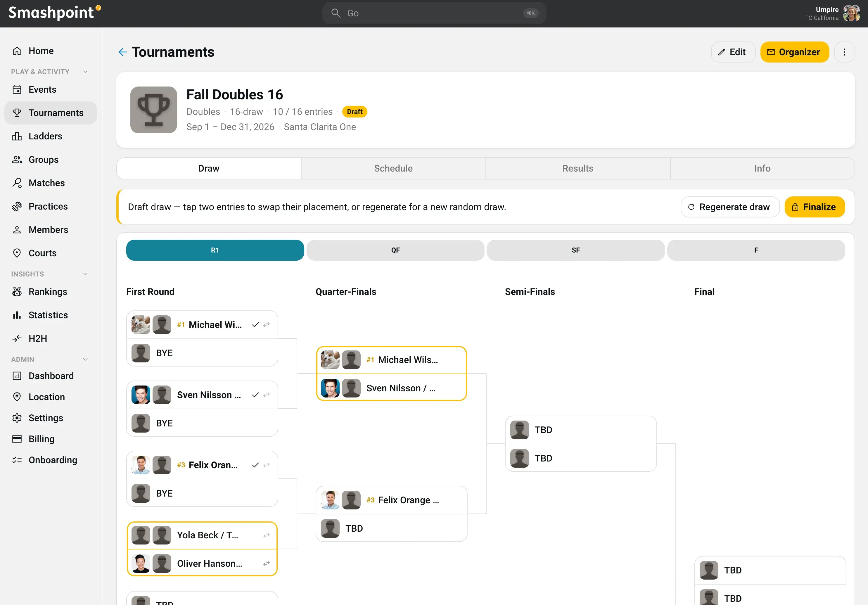The image size is (868, 605).
Task: Click the Statistics bar icon
Action: tap(17, 315)
